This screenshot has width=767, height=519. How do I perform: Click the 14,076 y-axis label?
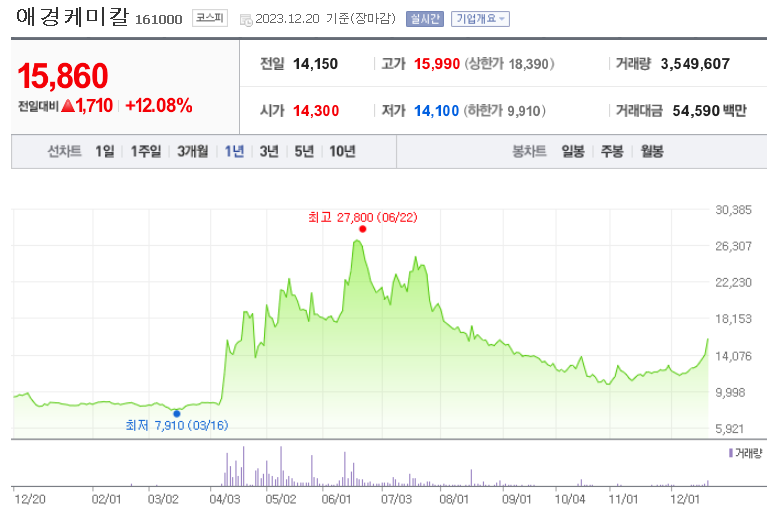733,356
